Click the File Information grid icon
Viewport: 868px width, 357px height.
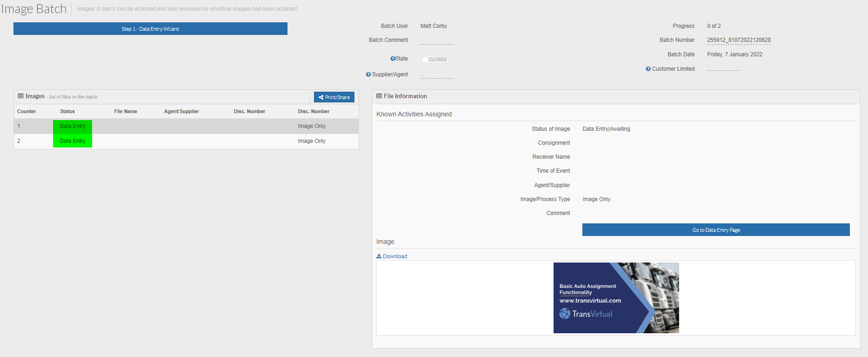[379, 96]
